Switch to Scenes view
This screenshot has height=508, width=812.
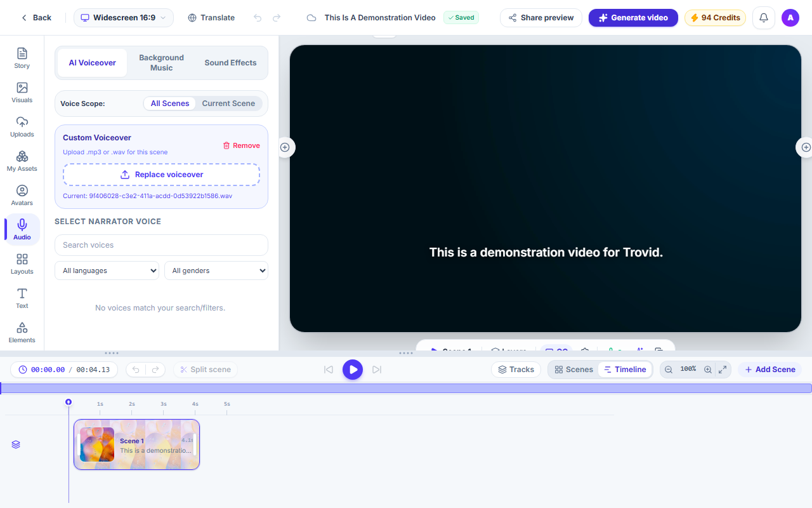point(573,370)
